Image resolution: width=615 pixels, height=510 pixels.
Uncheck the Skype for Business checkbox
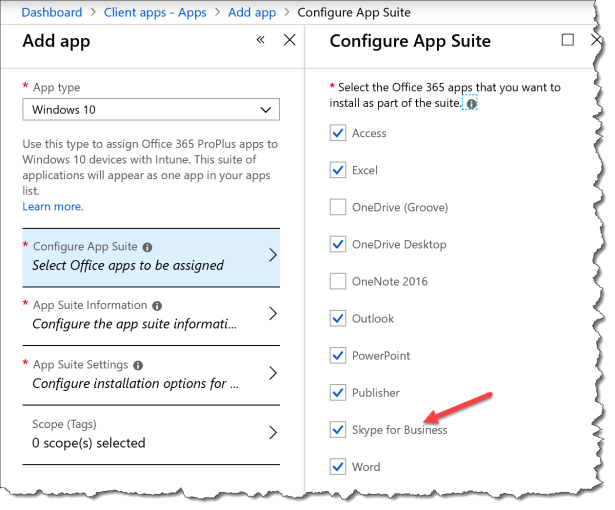[x=338, y=430]
